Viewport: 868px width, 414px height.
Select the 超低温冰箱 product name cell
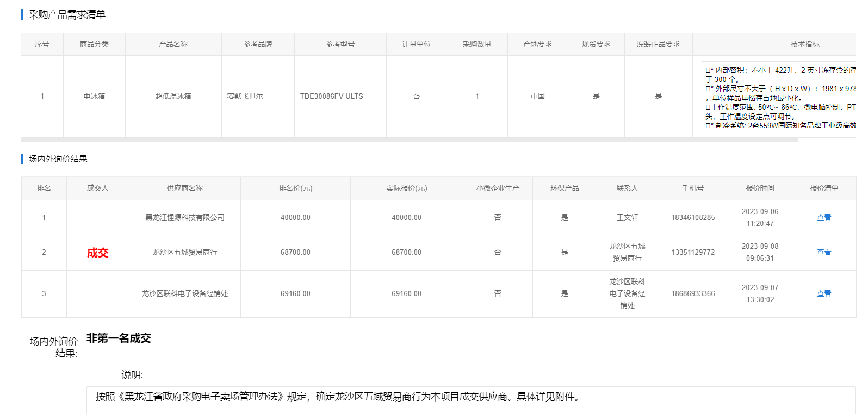[x=173, y=96]
